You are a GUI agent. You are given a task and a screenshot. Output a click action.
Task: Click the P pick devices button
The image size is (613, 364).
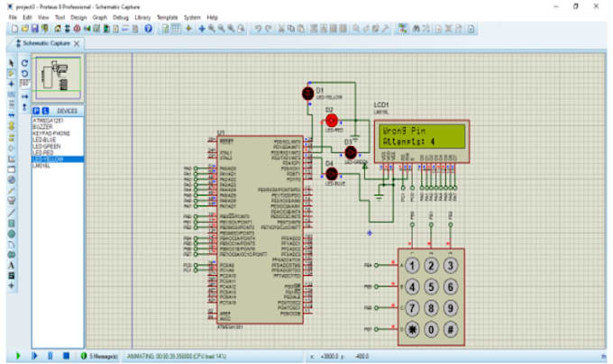36,111
